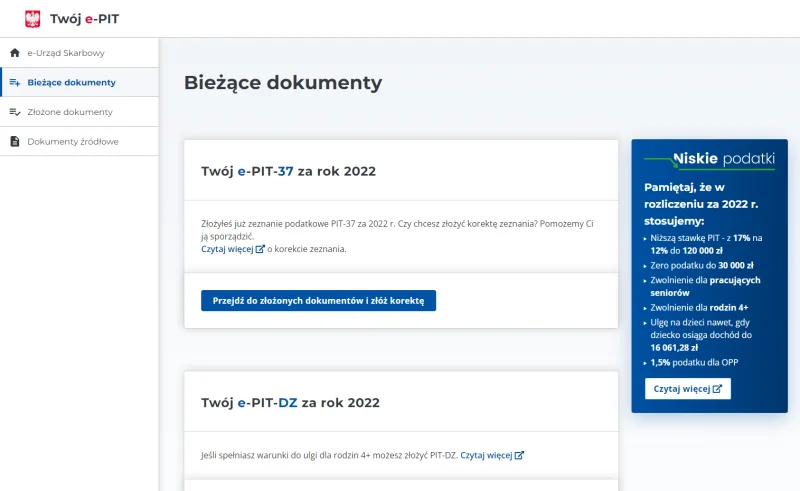Viewport: 800px width, 491px height.
Task: Click the home icon beside e-Urząd Skarbowy
Action: coord(15,53)
